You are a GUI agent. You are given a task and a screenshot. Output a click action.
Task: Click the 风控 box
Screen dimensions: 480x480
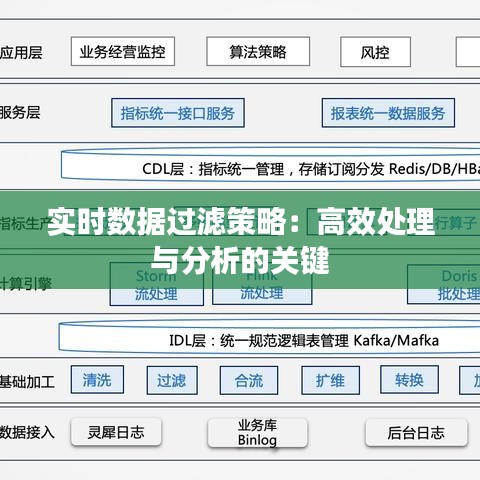(x=375, y=52)
